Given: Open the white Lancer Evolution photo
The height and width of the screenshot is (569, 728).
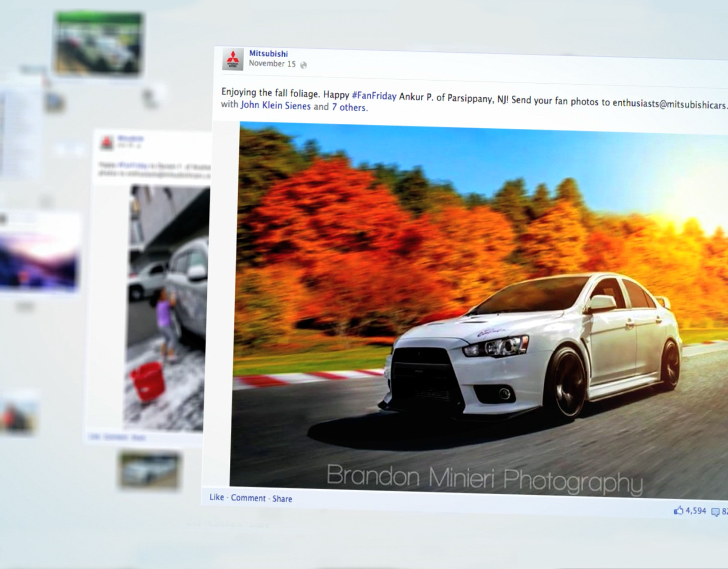Looking at the screenshot, I should coord(478,311).
